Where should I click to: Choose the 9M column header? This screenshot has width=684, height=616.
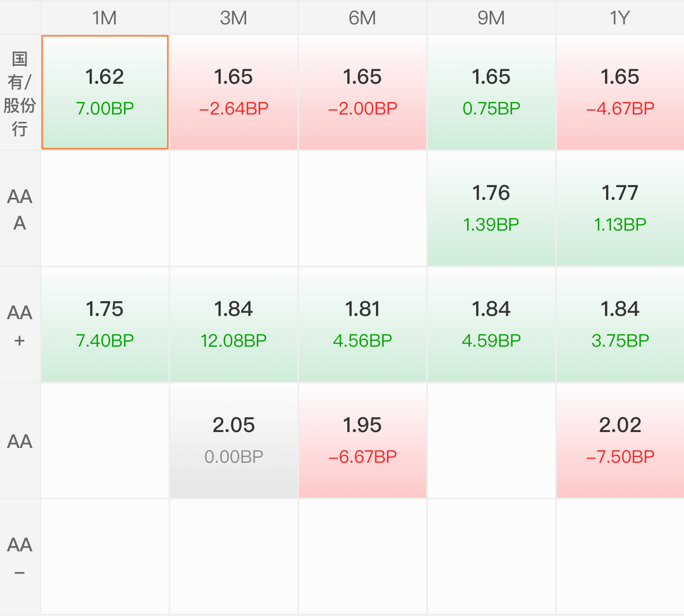click(x=492, y=17)
